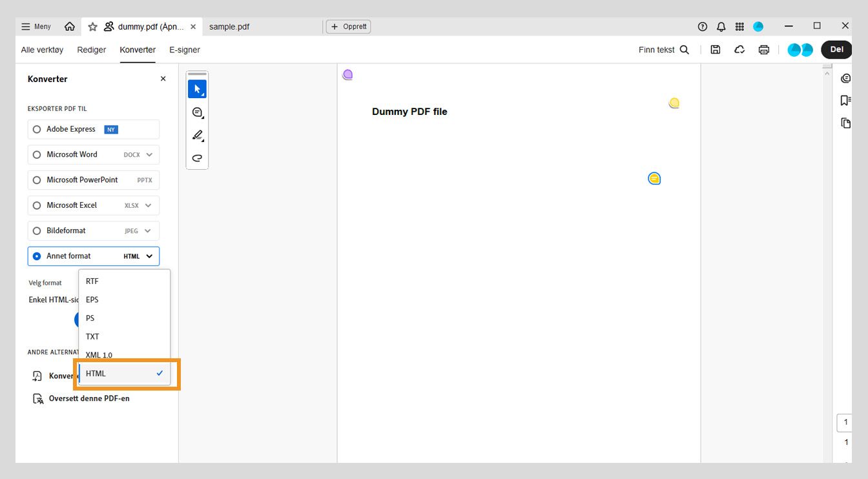Expand the XLSX format dropdown

click(x=149, y=205)
